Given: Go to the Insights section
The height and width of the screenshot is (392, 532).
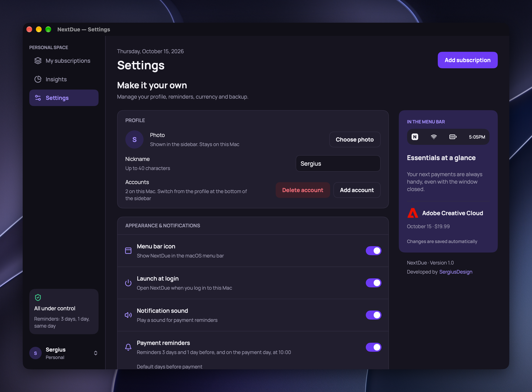Looking at the screenshot, I should click(64, 79).
